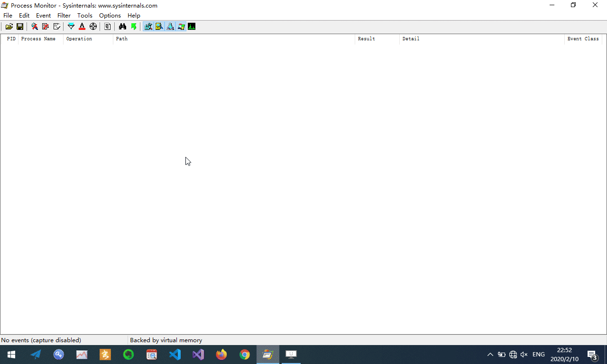607x364 pixels.
Task: Toggle registry activity display
Action: [148, 27]
